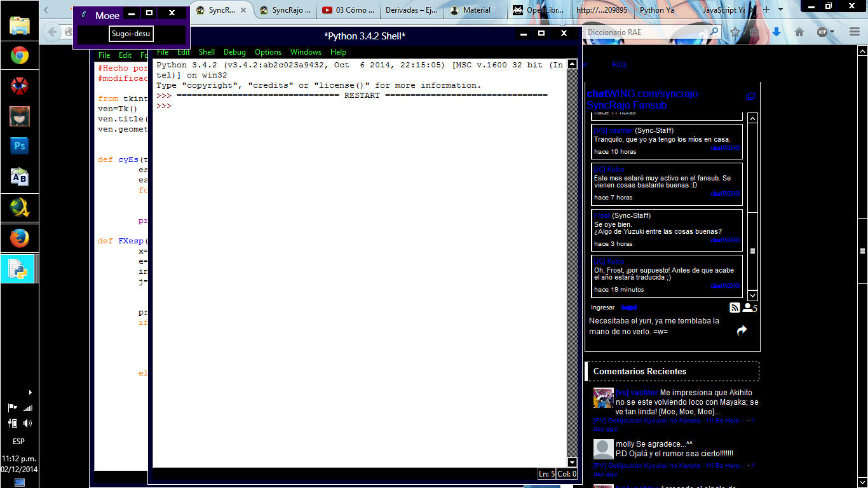This screenshot has width=868, height=488.
Task: Open the chat RSS feed icon
Action: [735, 308]
